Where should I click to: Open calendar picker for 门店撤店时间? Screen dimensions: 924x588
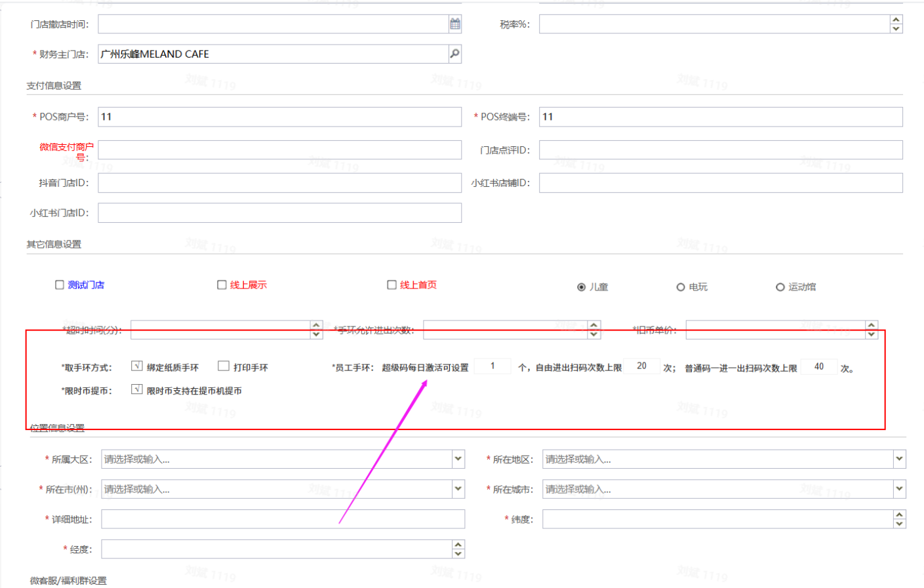click(454, 24)
